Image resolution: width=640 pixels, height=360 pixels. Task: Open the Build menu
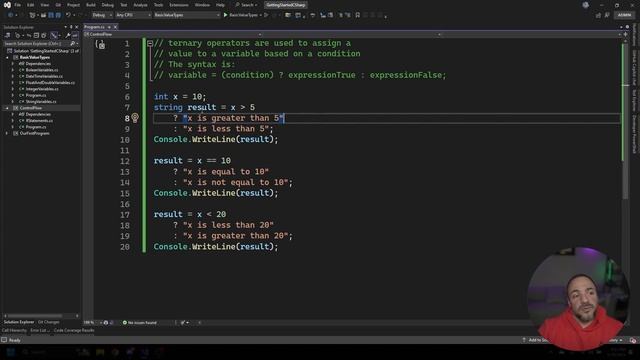coord(91,5)
